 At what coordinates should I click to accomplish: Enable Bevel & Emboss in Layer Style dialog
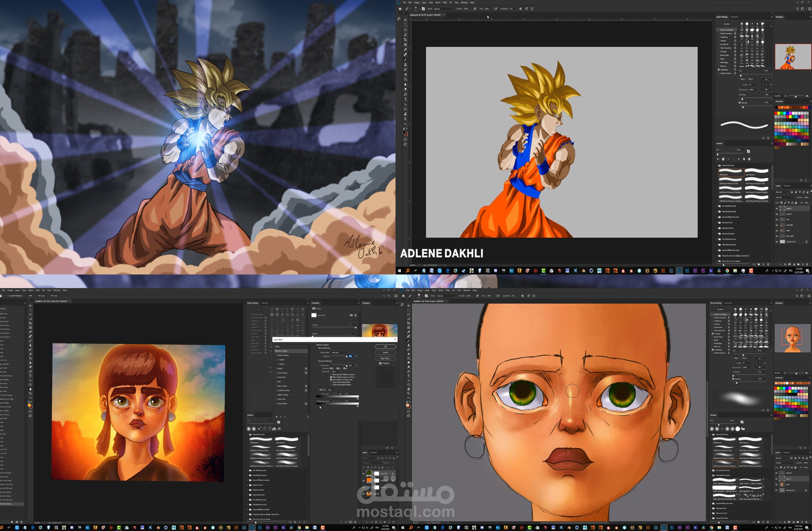(x=276, y=355)
